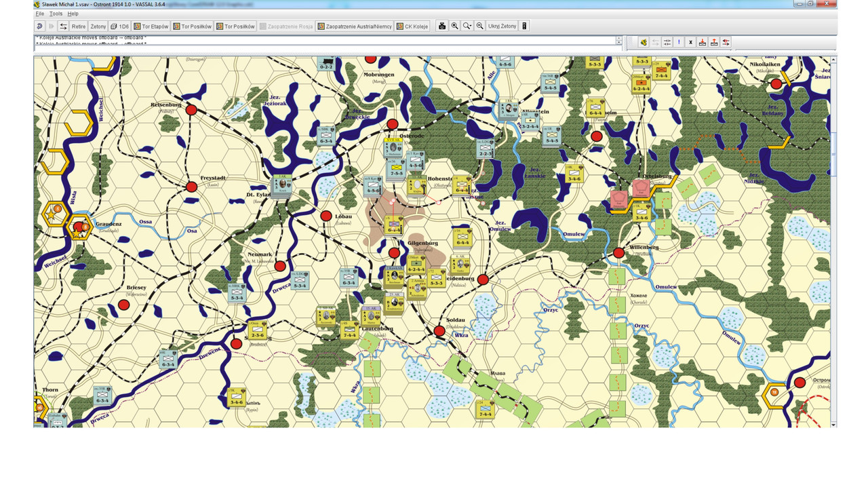Open Tor Posiłków beside Zaopatrzenie Rosja
868x481 pixels.
pyautogui.click(x=236, y=26)
